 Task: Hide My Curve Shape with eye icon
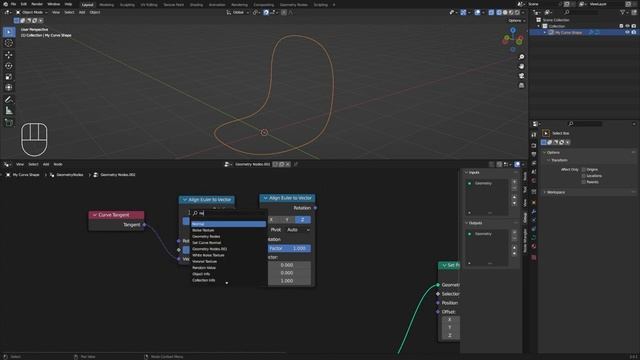pos(627,32)
